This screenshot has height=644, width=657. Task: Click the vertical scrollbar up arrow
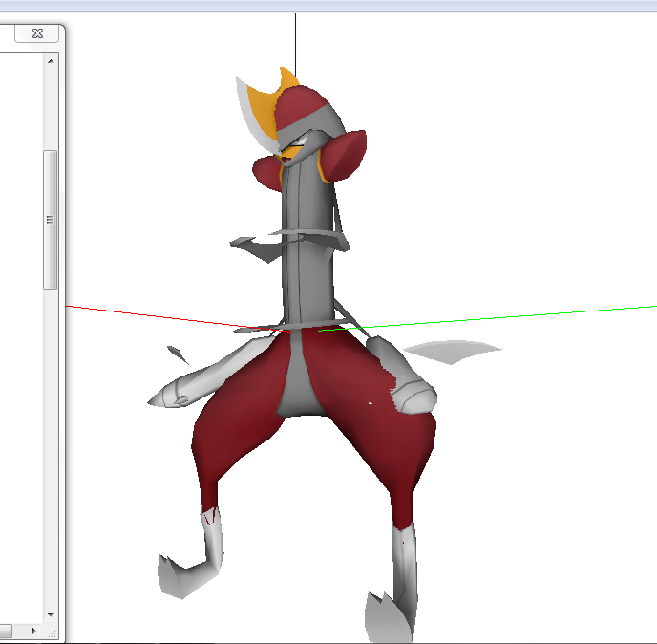[x=51, y=61]
